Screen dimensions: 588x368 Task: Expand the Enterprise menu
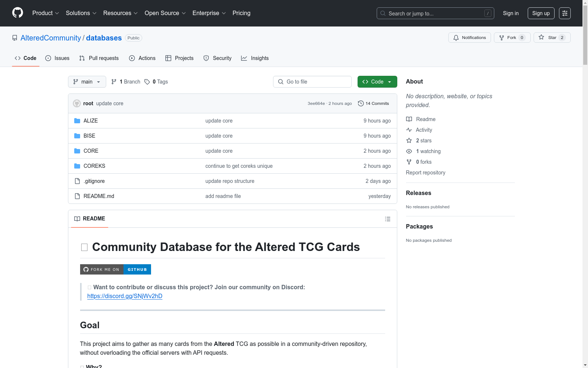tap(209, 13)
